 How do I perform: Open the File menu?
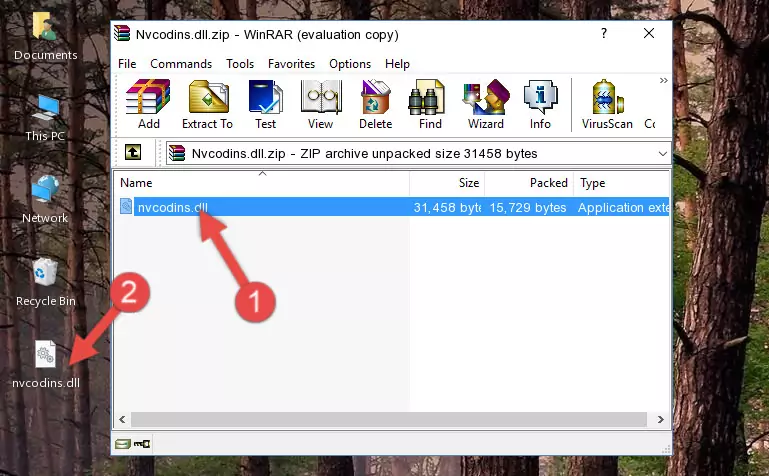(127, 64)
